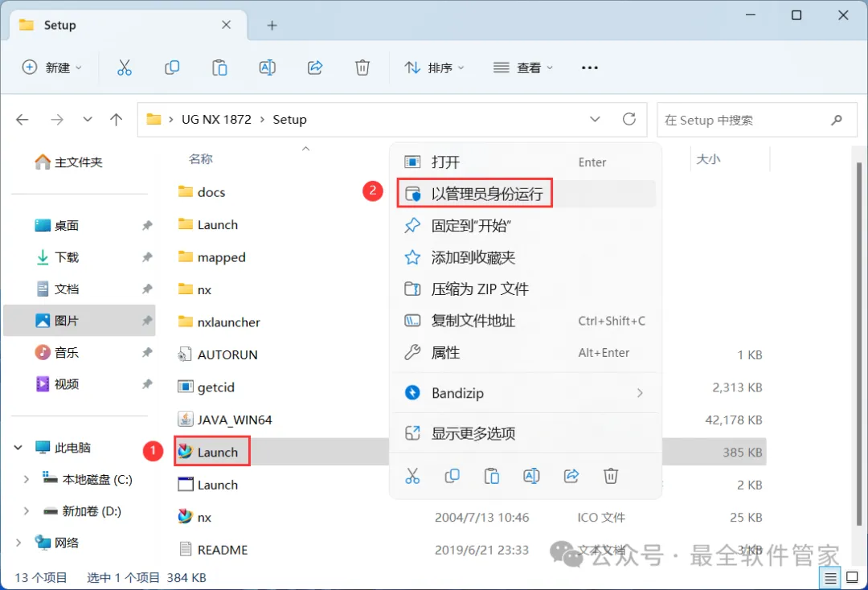Choose 属性 (Properties) in context menu
The width and height of the screenshot is (868, 590).
(526, 353)
